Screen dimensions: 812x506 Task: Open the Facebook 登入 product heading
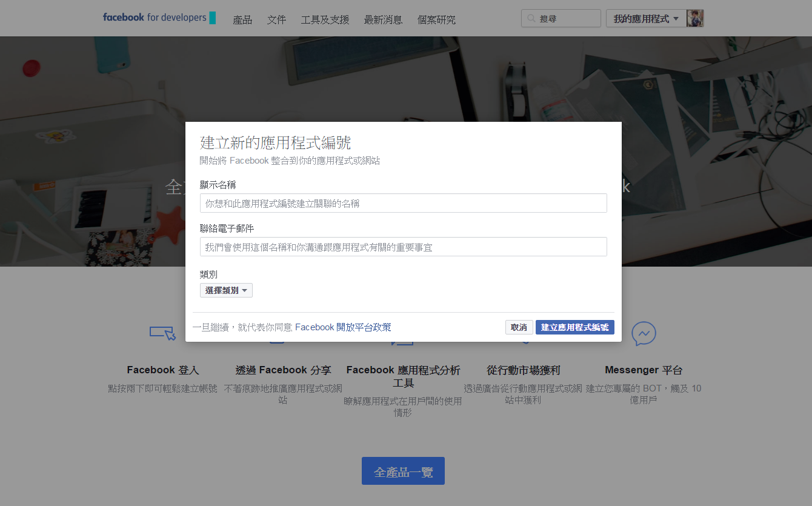click(x=162, y=370)
